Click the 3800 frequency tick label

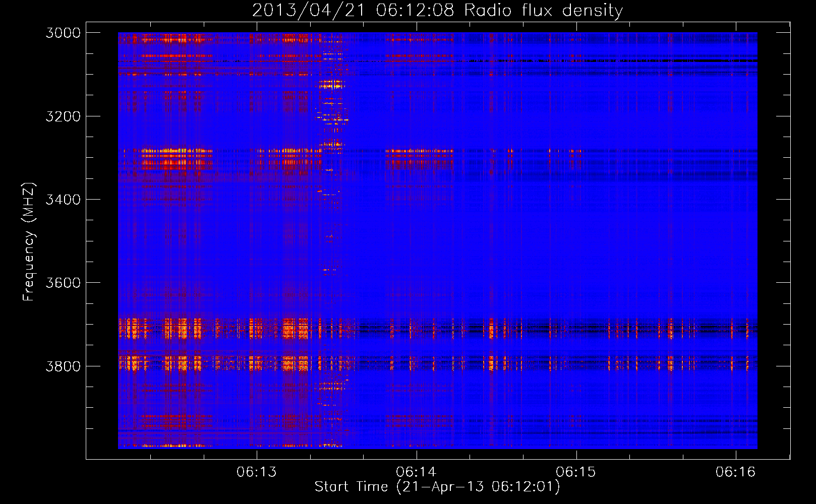click(63, 366)
